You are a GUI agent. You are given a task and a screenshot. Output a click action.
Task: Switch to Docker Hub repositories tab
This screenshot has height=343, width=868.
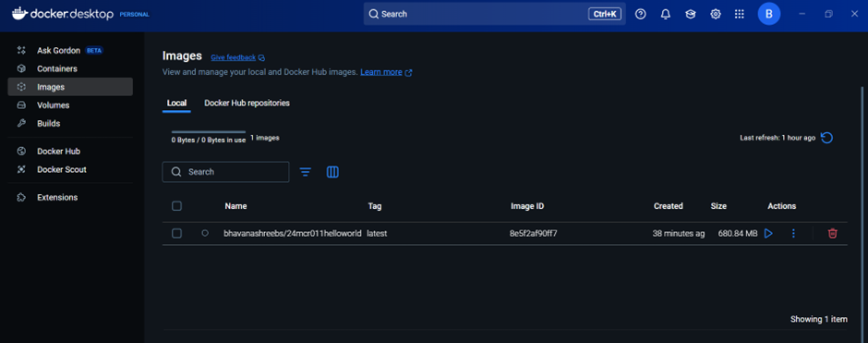(247, 103)
